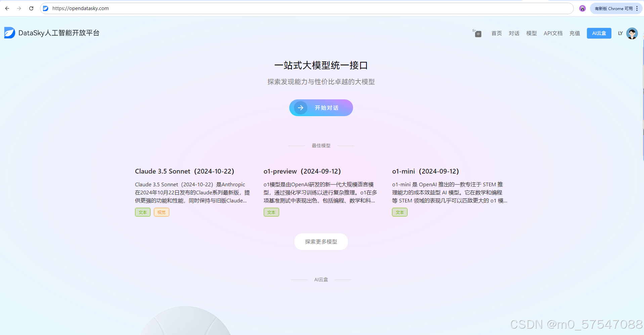This screenshot has width=644, height=335.
Task: Click the browser forward arrow
Action: coord(19,8)
